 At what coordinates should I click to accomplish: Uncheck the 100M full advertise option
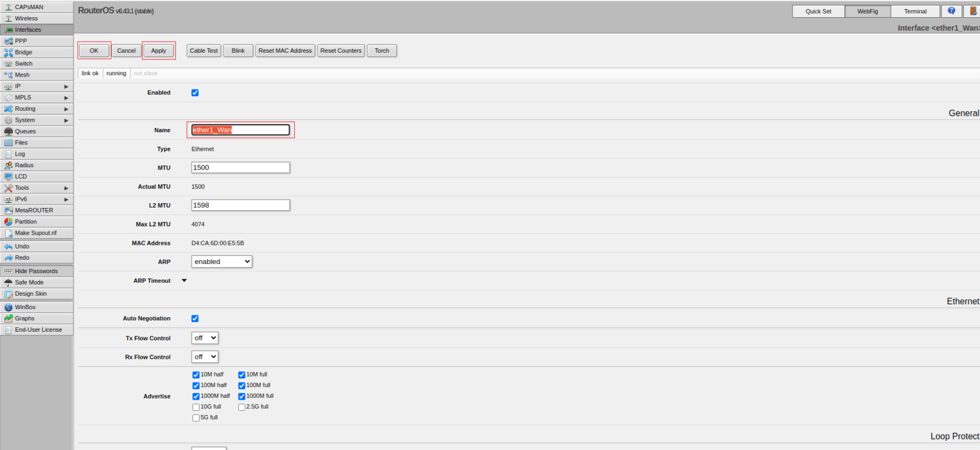(x=242, y=386)
